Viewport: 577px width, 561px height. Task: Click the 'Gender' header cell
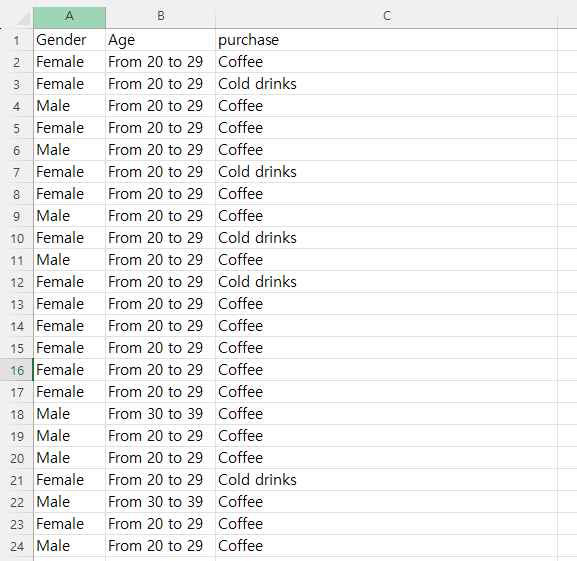tap(69, 40)
